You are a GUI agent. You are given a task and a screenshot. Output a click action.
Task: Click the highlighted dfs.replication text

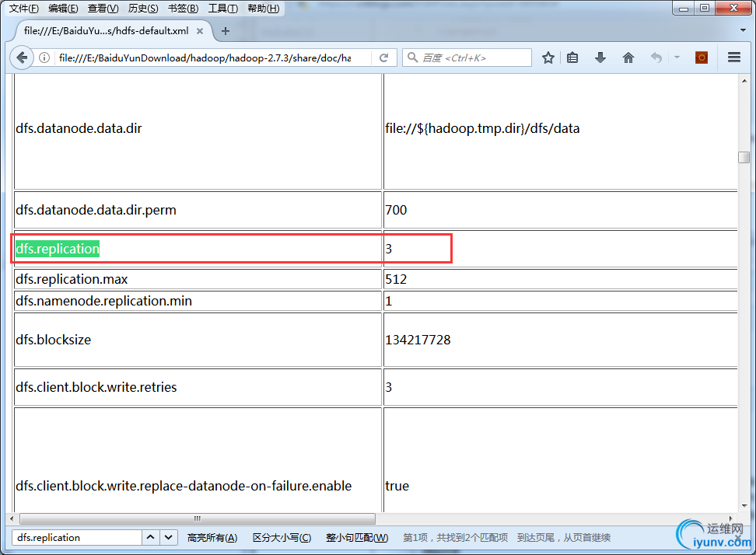point(58,249)
